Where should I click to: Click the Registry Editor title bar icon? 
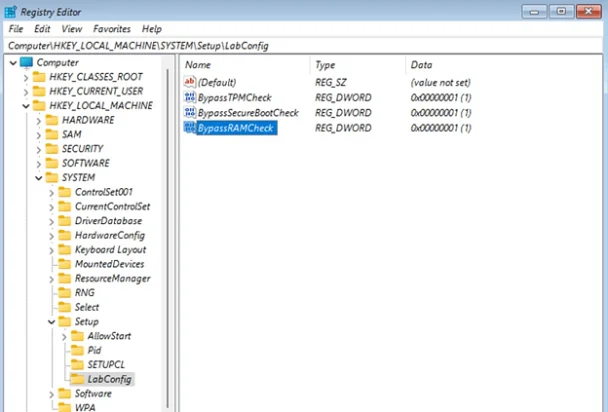pyautogui.click(x=10, y=12)
